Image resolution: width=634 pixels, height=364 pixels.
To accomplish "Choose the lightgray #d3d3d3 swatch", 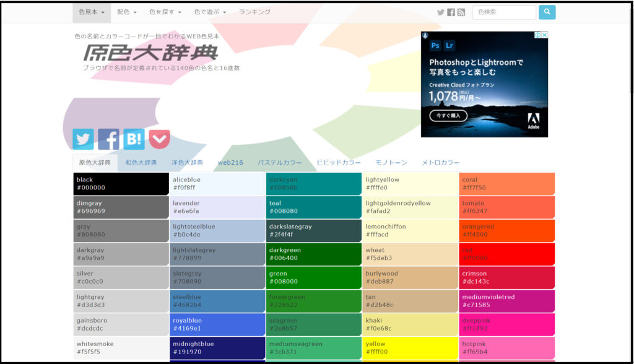I will (x=121, y=301).
